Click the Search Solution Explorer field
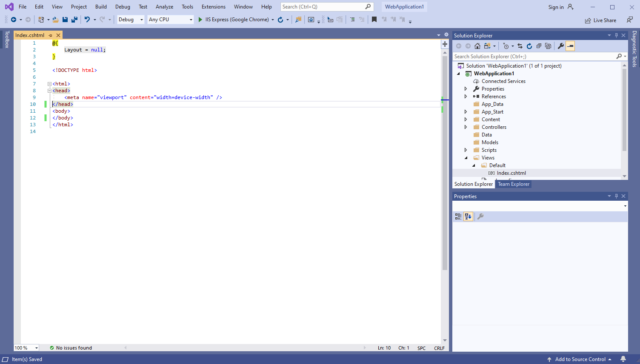Viewport: 640px width, 364px height. click(x=533, y=57)
